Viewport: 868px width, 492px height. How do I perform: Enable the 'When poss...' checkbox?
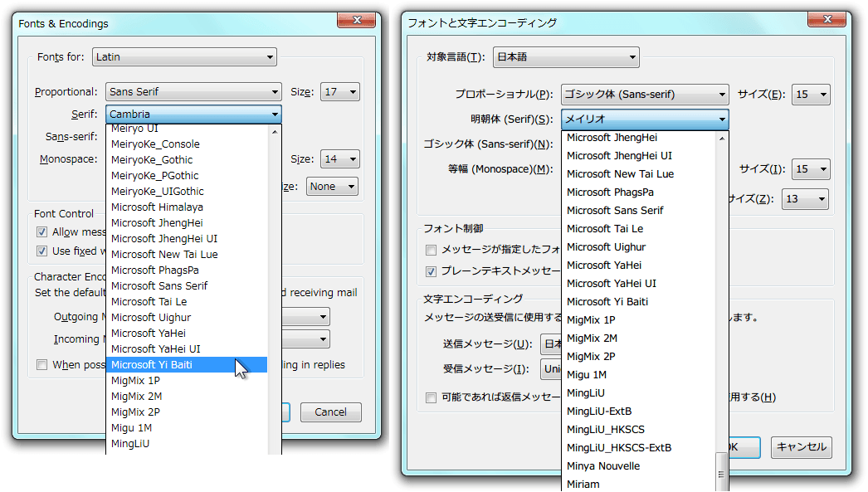pos(41,364)
